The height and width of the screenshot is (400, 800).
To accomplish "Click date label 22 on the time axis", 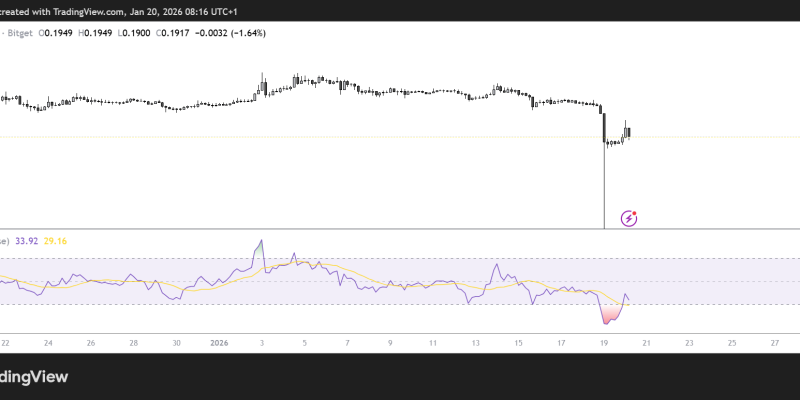I will 6,343.
